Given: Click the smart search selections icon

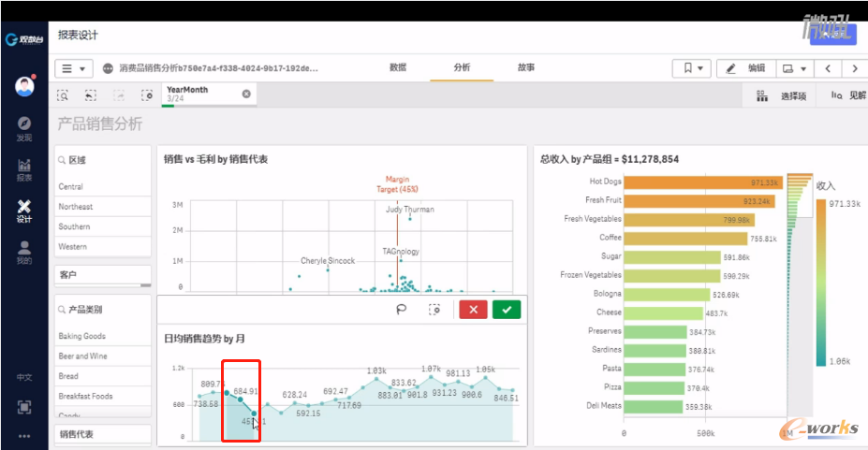Looking at the screenshot, I should click(x=63, y=95).
